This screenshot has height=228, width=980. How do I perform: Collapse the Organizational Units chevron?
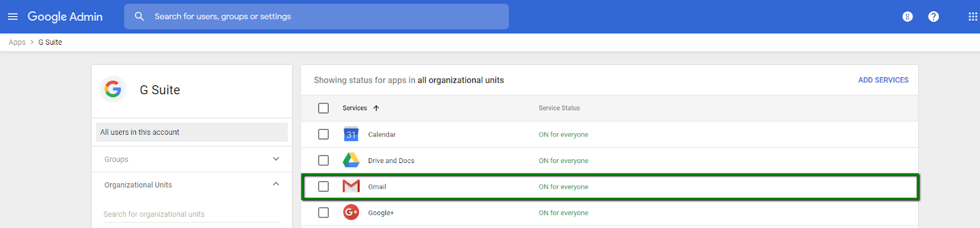click(x=276, y=184)
